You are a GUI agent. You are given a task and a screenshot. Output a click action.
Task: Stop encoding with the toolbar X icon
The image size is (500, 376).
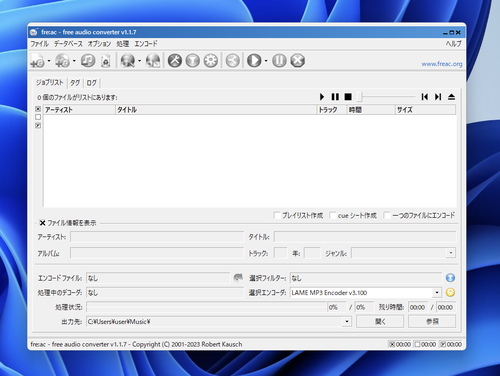(298, 61)
